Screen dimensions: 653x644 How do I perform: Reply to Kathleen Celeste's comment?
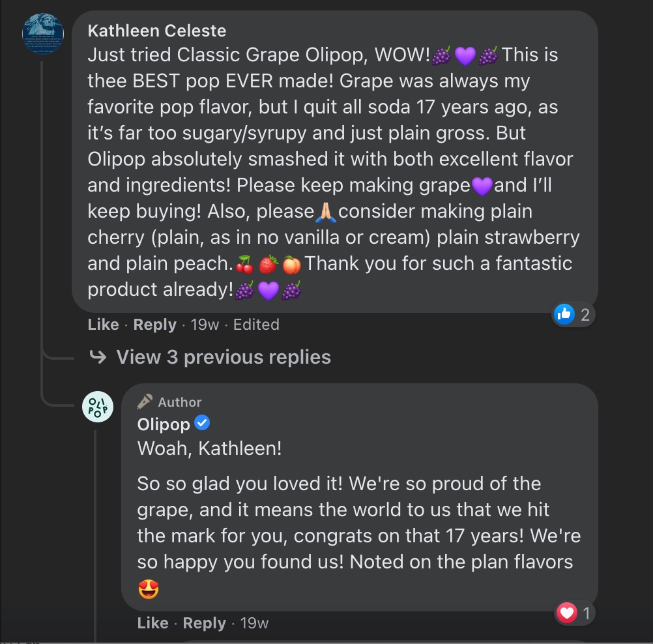point(154,325)
